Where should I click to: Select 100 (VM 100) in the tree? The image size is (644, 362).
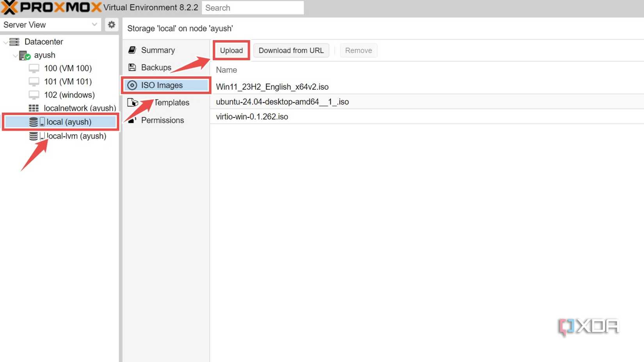pyautogui.click(x=68, y=68)
